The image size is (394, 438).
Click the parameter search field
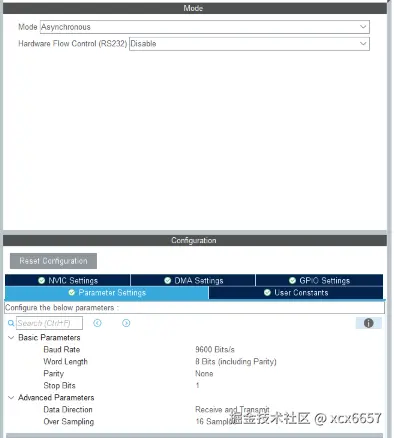tap(49, 323)
